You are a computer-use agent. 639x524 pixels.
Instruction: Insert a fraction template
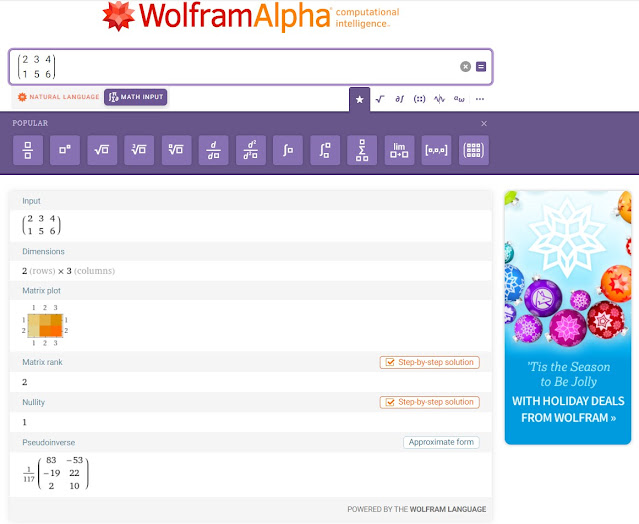click(28, 150)
